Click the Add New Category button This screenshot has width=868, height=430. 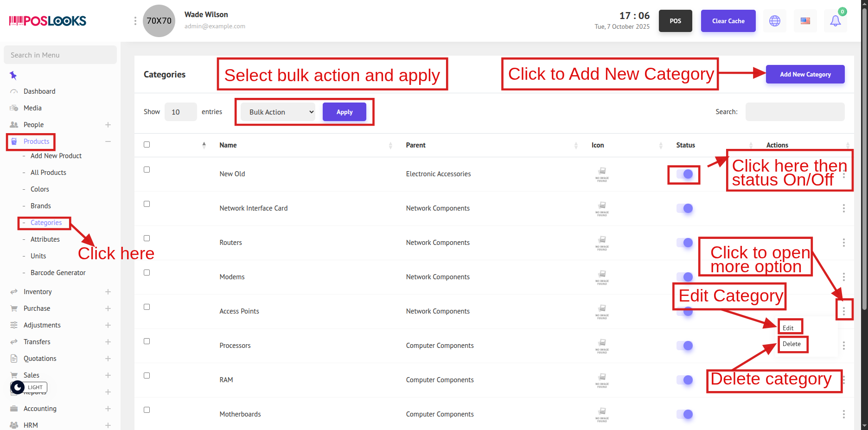point(805,74)
